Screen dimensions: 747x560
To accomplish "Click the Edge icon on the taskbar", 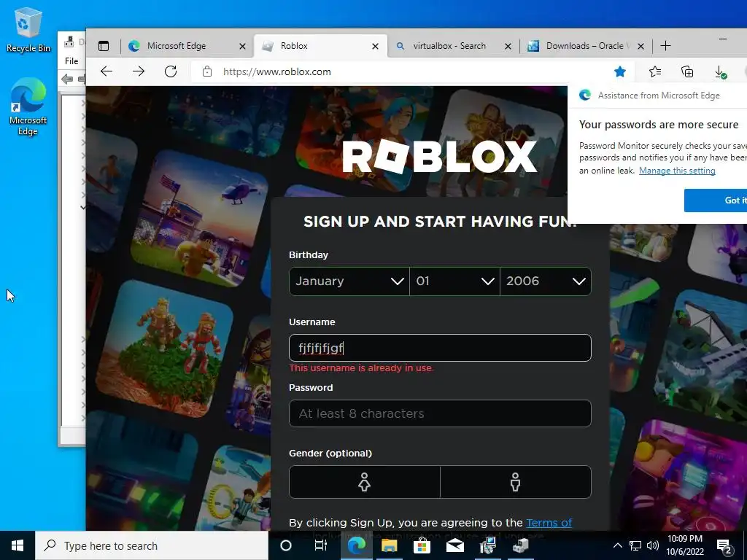I will (x=356, y=545).
